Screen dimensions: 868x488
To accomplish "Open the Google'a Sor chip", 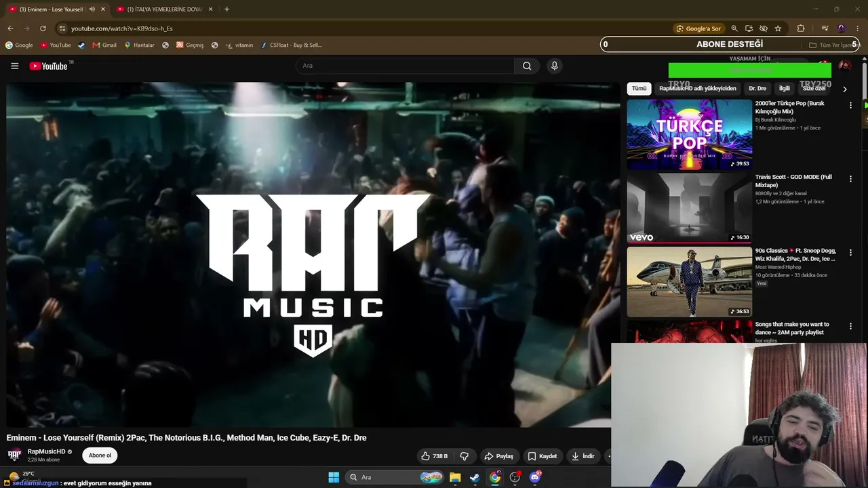I will pyautogui.click(x=698, y=28).
